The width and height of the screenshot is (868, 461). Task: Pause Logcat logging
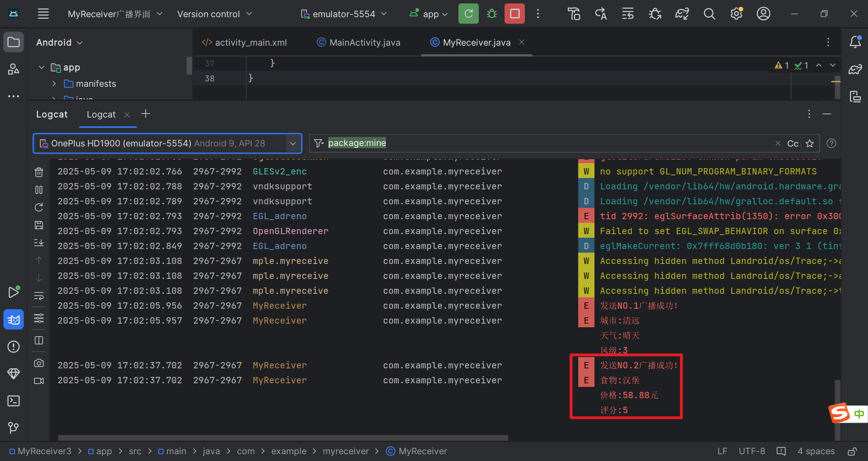(38, 190)
